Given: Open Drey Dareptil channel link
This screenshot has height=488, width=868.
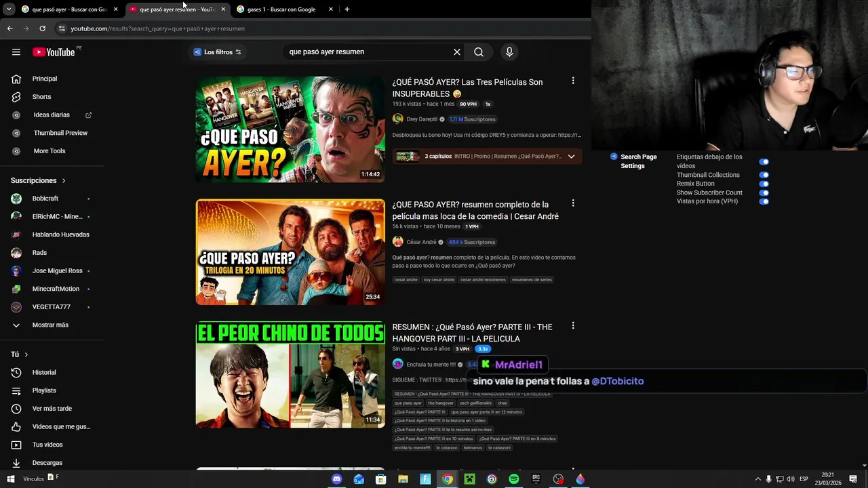Looking at the screenshot, I should pyautogui.click(x=422, y=119).
